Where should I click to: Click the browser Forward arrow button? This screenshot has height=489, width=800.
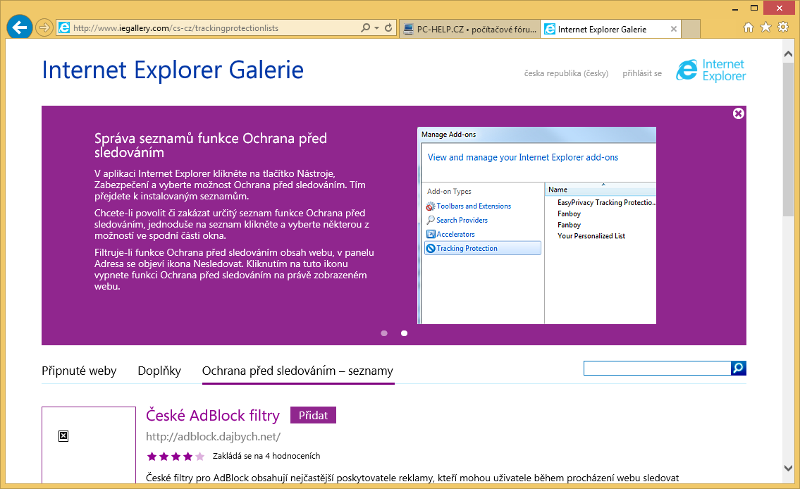pyautogui.click(x=44, y=28)
